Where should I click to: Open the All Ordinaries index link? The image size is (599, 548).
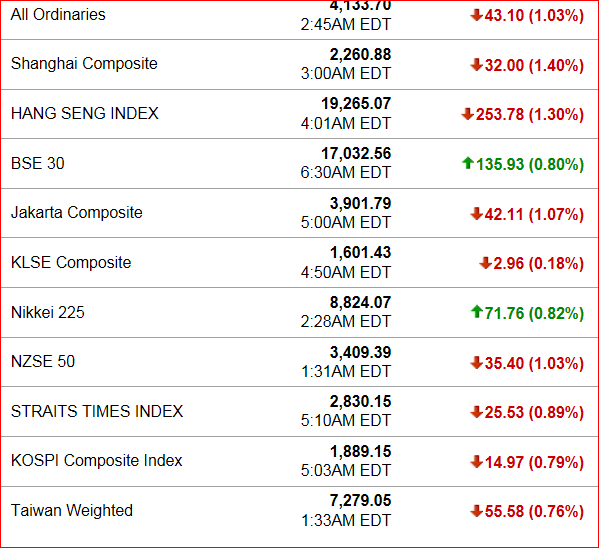(58, 15)
